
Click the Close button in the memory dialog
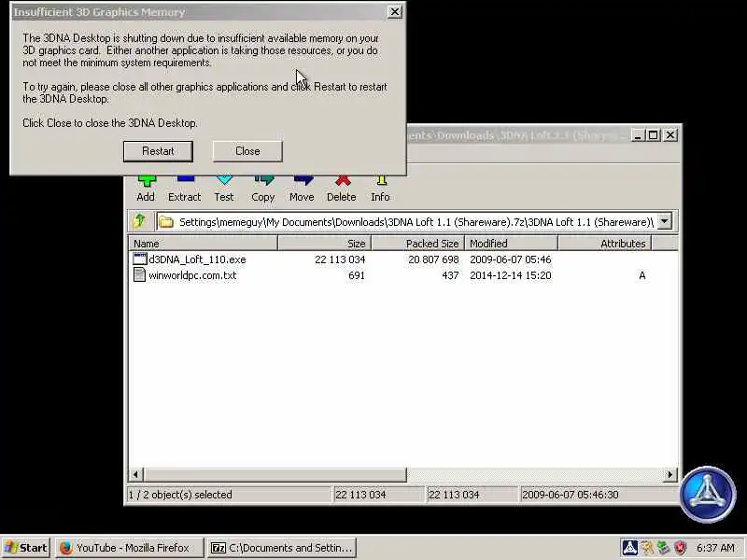coord(247,151)
